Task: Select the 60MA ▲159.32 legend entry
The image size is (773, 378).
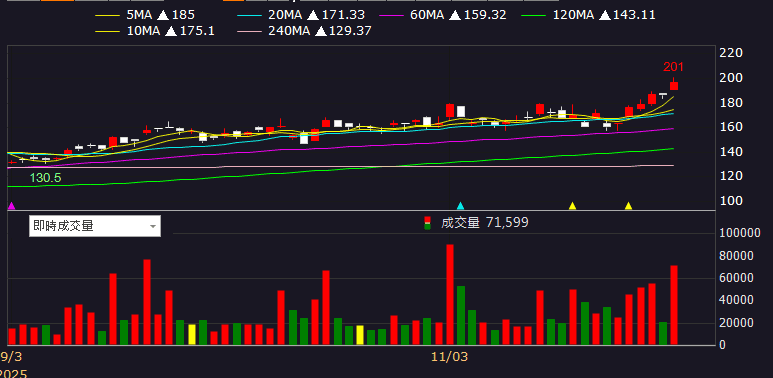Action: 443,15
